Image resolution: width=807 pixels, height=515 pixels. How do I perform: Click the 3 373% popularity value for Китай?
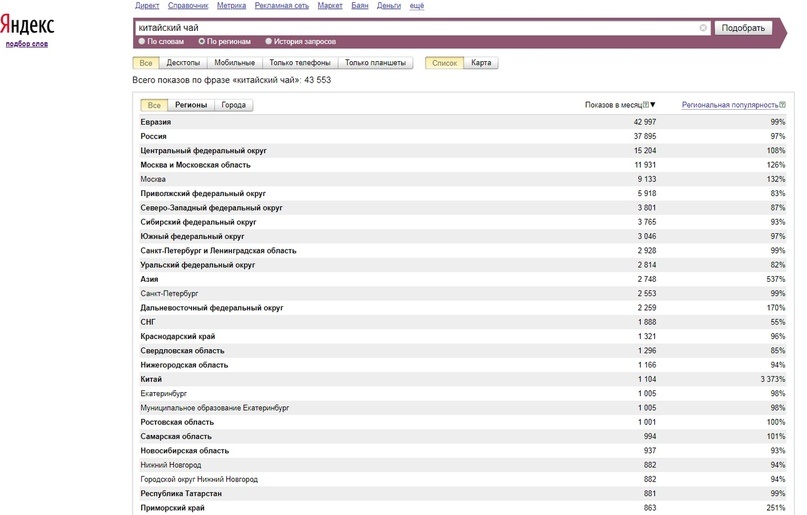coord(773,379)
